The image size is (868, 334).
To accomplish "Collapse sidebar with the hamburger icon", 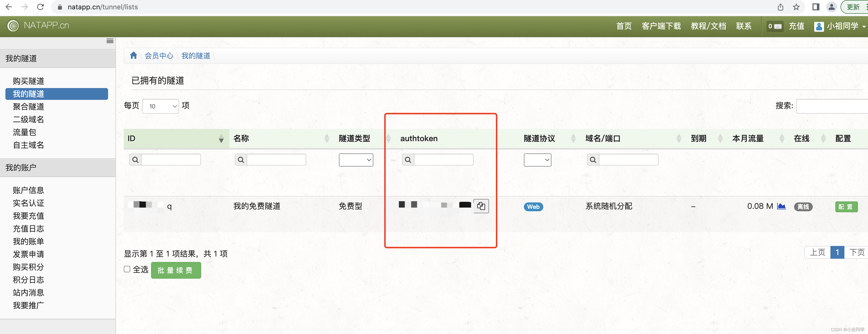I will (110, 41).
